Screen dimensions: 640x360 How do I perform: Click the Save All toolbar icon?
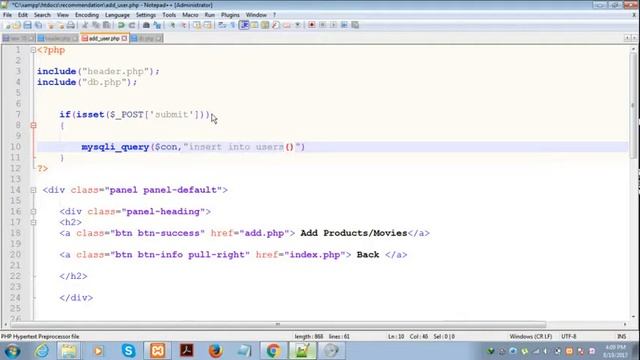(x=38, y=25)
